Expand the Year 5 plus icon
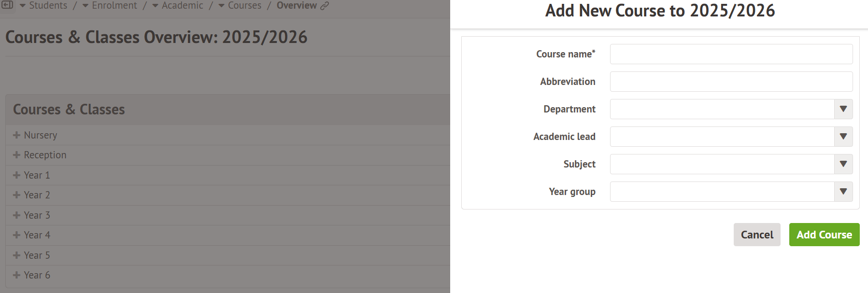Image resolution: width=868 pixels, height=293 pixels. pos(17,255)
